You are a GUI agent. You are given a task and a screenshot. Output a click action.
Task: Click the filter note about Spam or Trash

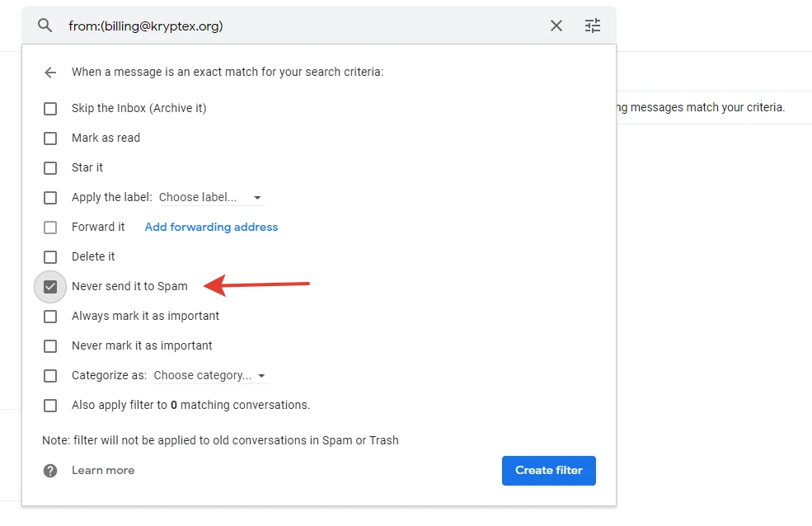pyautogui.click(x=220, y=440)
